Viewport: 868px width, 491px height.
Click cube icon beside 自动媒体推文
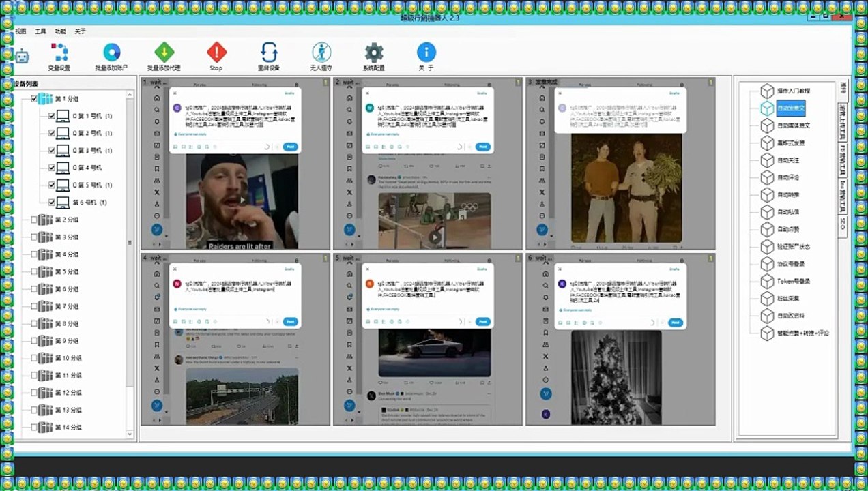(768, 125)
